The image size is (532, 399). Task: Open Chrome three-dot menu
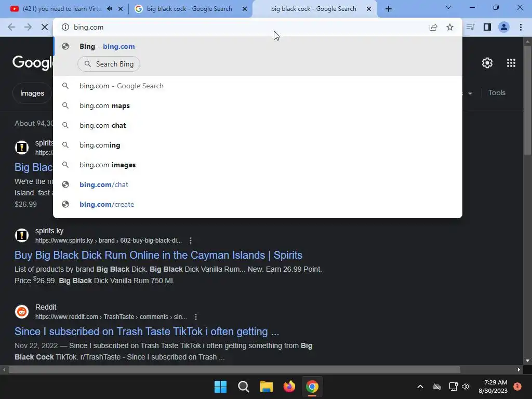tap(521, 27)
